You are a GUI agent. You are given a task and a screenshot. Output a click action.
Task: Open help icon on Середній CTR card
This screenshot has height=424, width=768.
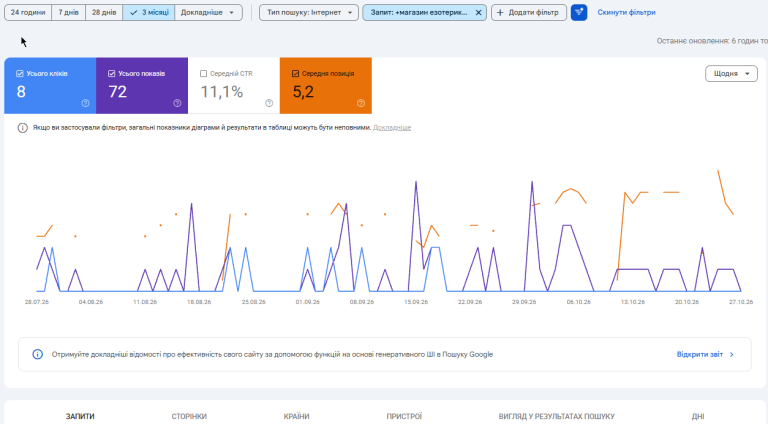(269, 103)
